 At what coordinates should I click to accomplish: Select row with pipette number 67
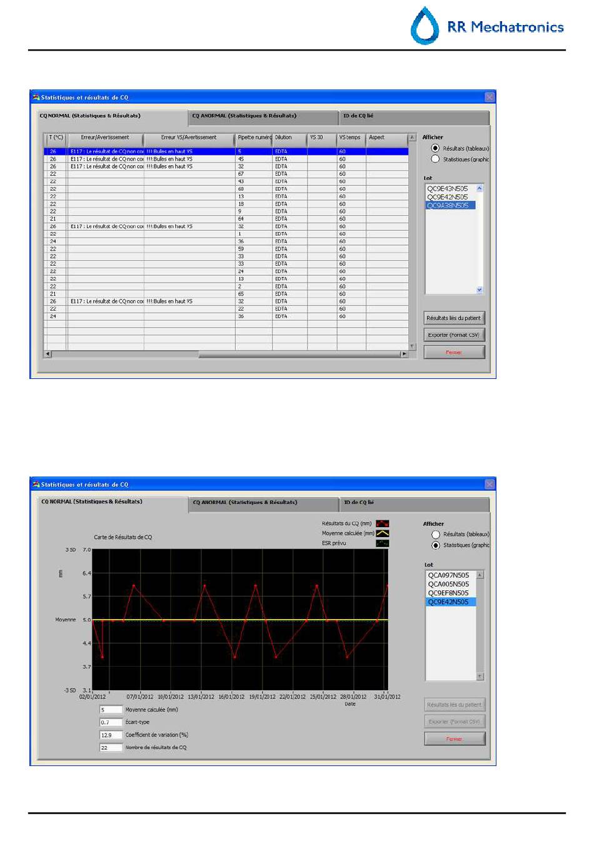pos(226,174)
